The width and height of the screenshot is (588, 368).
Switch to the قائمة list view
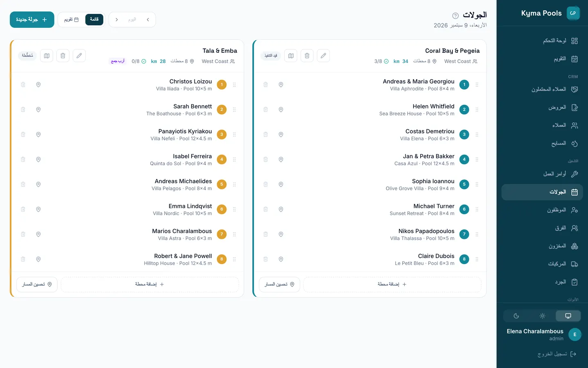coord(94,19)
